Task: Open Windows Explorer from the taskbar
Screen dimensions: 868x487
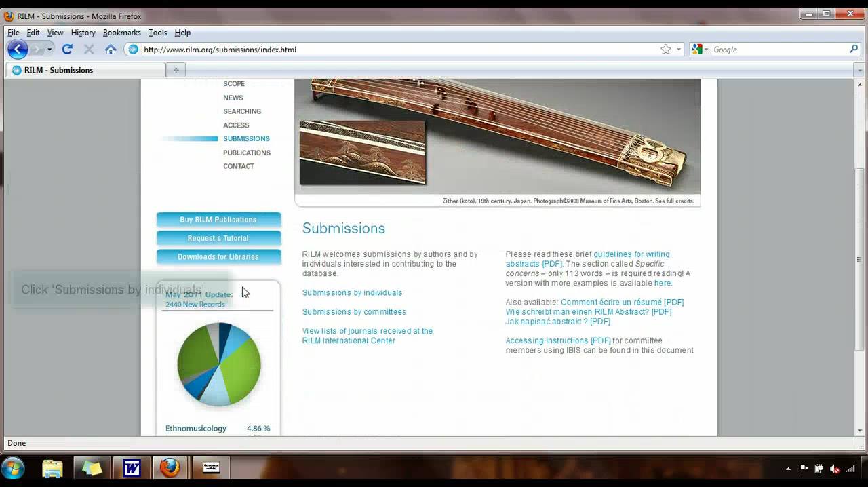Action: [x=52, y=468]
